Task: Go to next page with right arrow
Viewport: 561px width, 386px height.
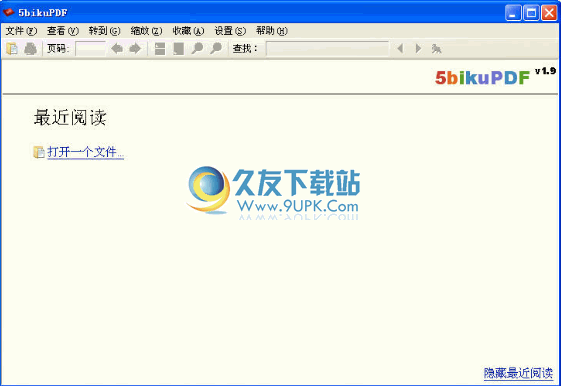Action: [x=135, y=48]
